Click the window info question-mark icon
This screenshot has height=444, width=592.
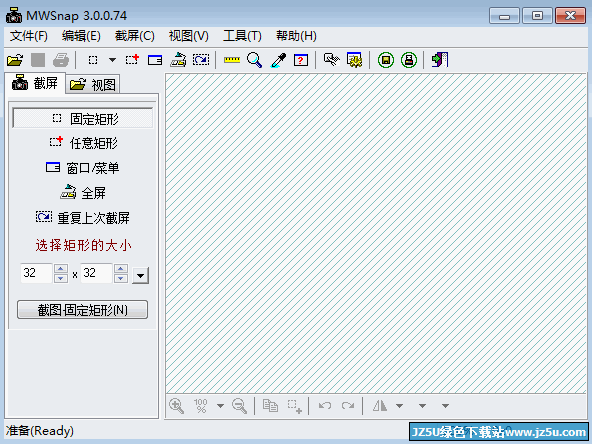pyautogui.click(x=301, y=60)
